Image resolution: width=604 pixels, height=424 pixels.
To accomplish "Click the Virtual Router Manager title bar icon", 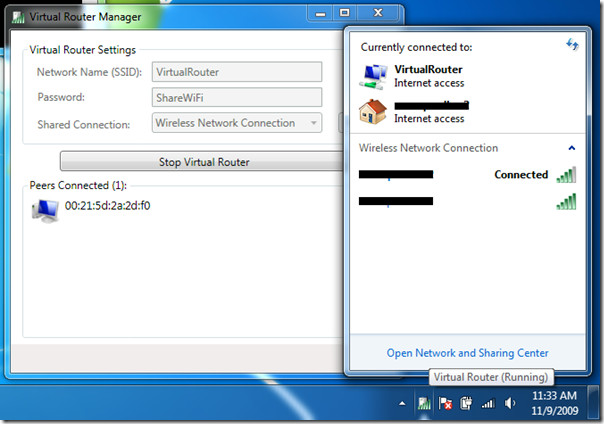I will (18, 17).
